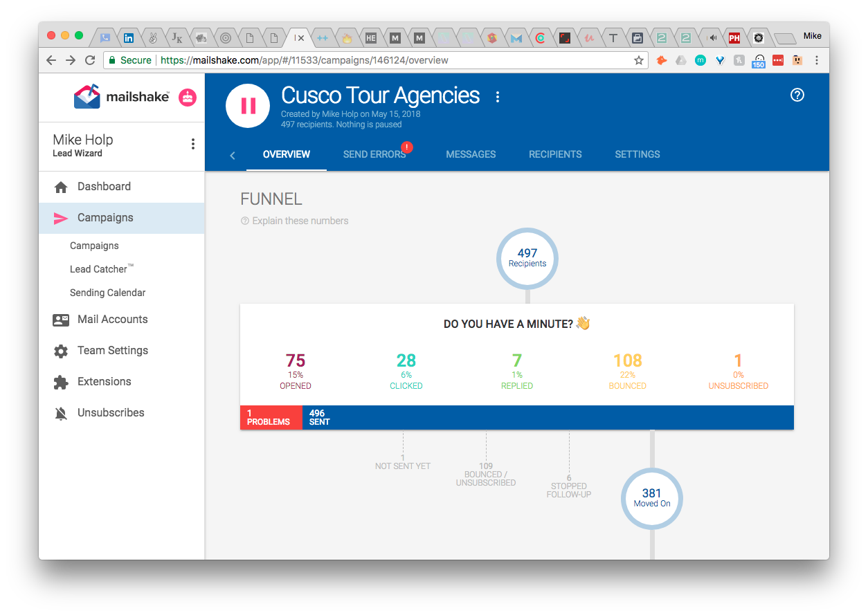The width and height of the screenshot is (868, 615).
Task: Click the Extensions puzzle piece icon
Action: pyautogui.click(x=61, y=382)
